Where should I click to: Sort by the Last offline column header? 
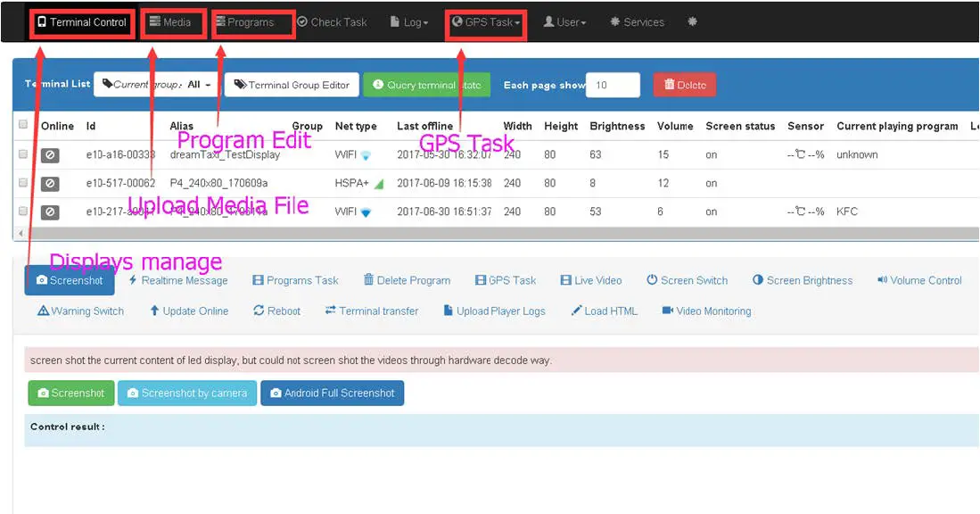click(425, 126)
